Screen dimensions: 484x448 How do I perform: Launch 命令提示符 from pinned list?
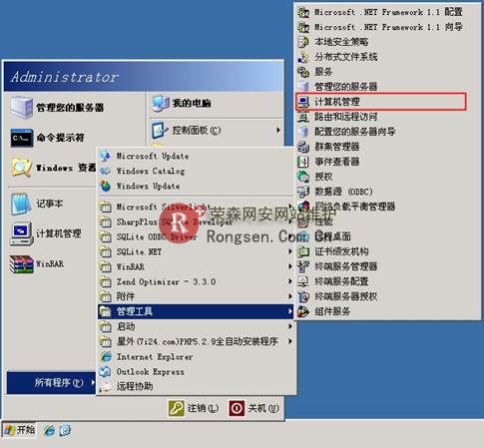(47, 138)
